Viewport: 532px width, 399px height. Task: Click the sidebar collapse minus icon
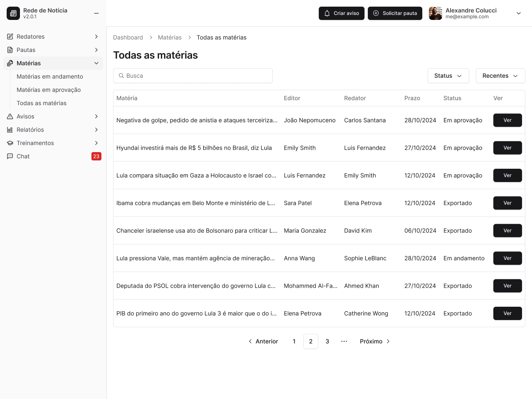pos(96,13)
